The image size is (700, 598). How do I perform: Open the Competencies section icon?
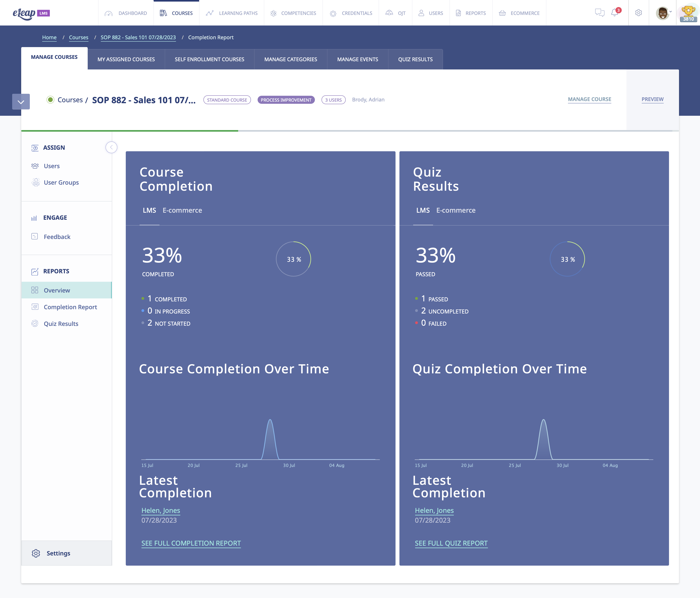[273, 13]
